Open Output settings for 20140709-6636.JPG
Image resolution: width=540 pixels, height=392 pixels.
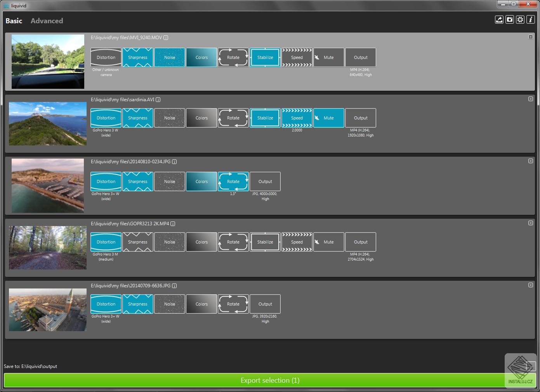[x=265, y=304]
